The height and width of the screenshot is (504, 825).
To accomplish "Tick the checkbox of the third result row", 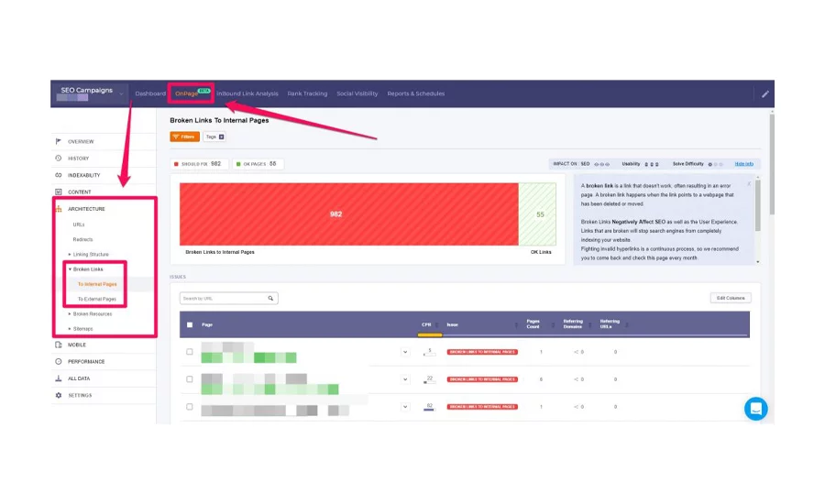I will coord(190,407).
